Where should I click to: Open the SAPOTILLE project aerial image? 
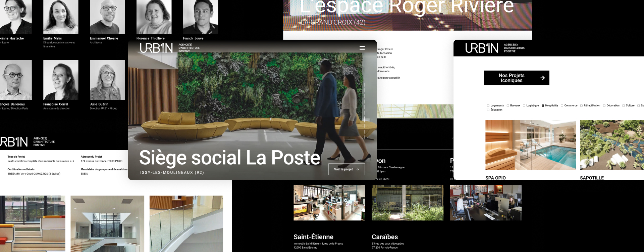tap(612, 145)
